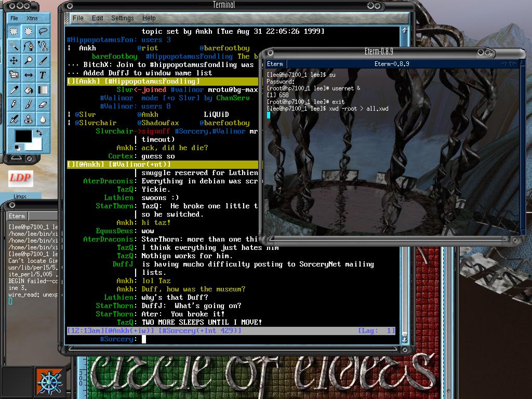Select the Airbrush tool
This screenshot has width=532, height=399.
pos(14,119)
